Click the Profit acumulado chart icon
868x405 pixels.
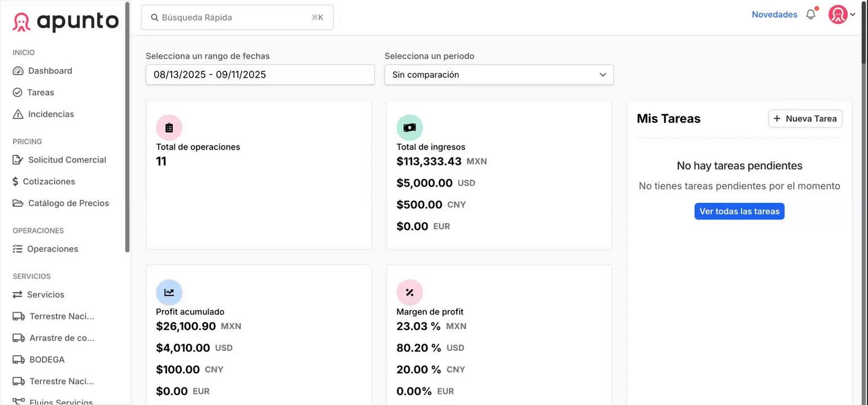(169, 292)
